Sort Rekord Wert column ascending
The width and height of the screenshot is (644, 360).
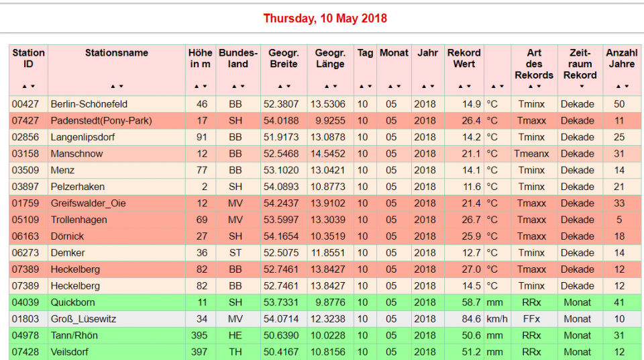pos(460,87)
